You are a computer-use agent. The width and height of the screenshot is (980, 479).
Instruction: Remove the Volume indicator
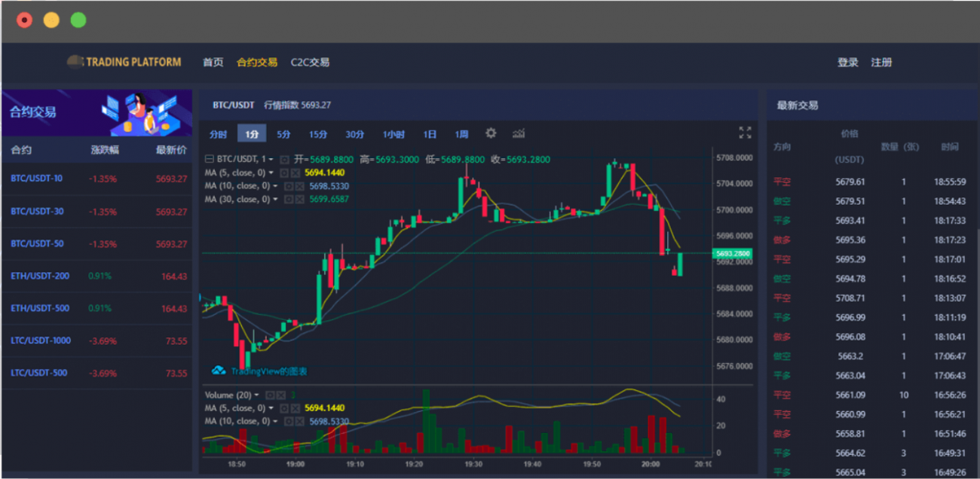point(281,395)
